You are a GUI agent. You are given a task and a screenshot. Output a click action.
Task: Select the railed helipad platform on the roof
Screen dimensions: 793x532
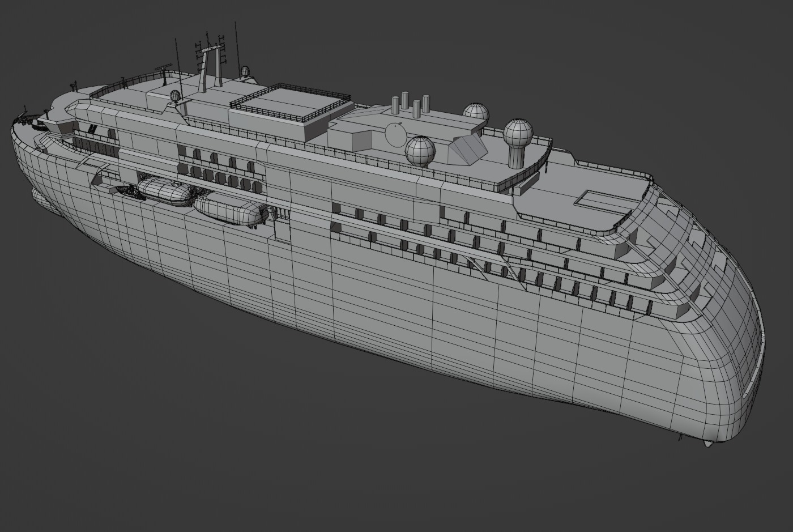click(x=292, y=103)
